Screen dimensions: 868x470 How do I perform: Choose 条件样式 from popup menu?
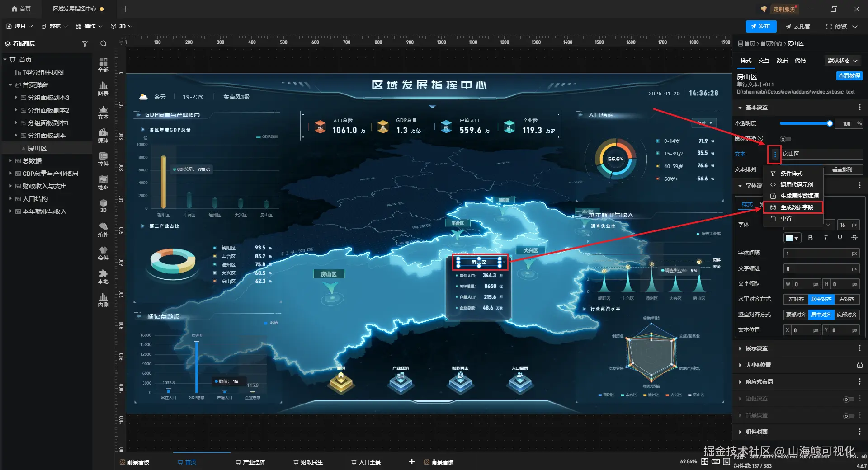[793, 174]
